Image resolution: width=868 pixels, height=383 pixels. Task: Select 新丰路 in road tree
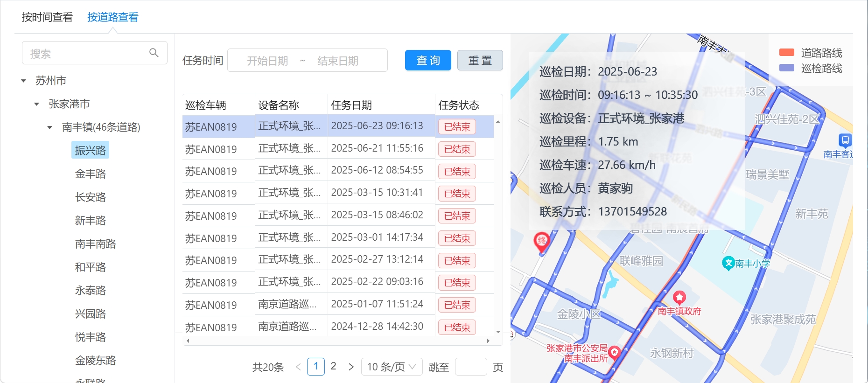coord(90,220)
